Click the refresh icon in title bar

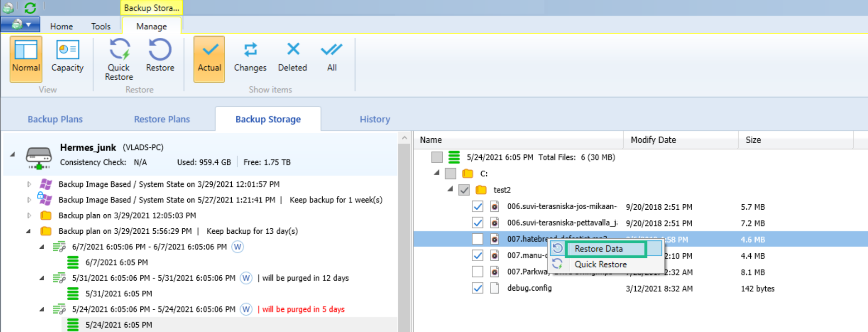30,8
